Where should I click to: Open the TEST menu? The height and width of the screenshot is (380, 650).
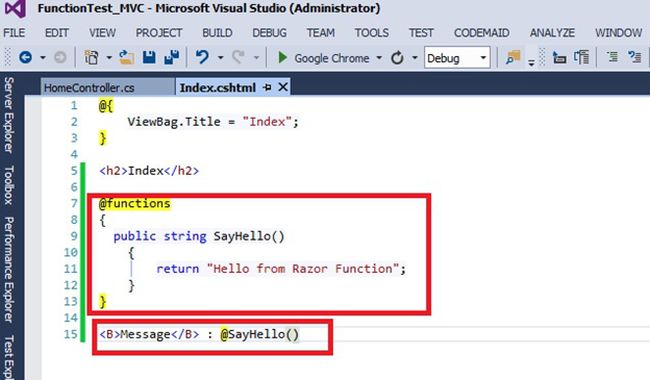tap(421, 33)
